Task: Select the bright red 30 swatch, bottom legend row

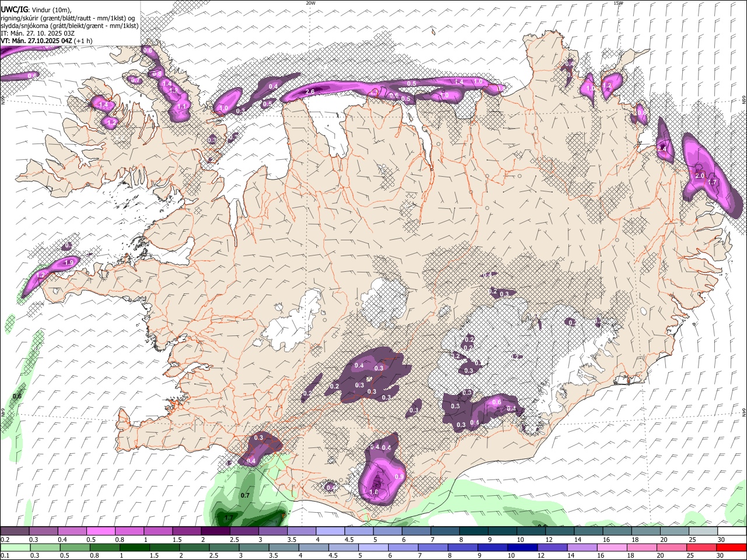Action: point(731,547)
